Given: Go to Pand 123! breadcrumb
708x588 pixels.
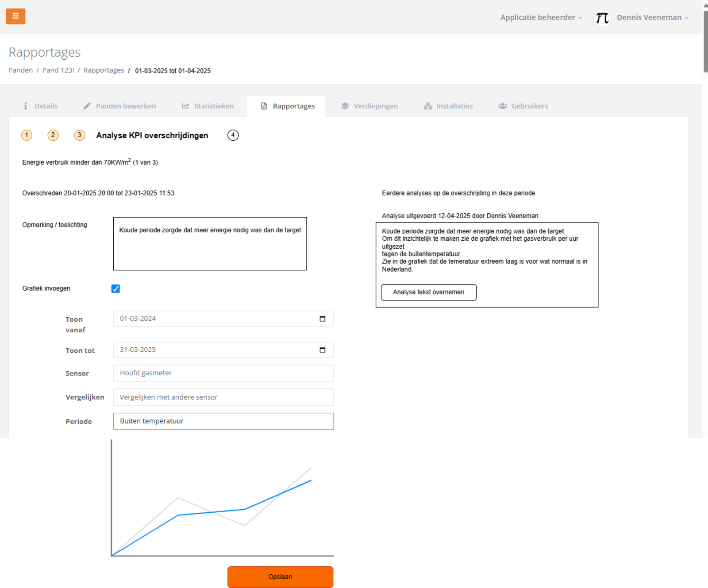Looking at the screenshot, I should [x=58, y=70].
